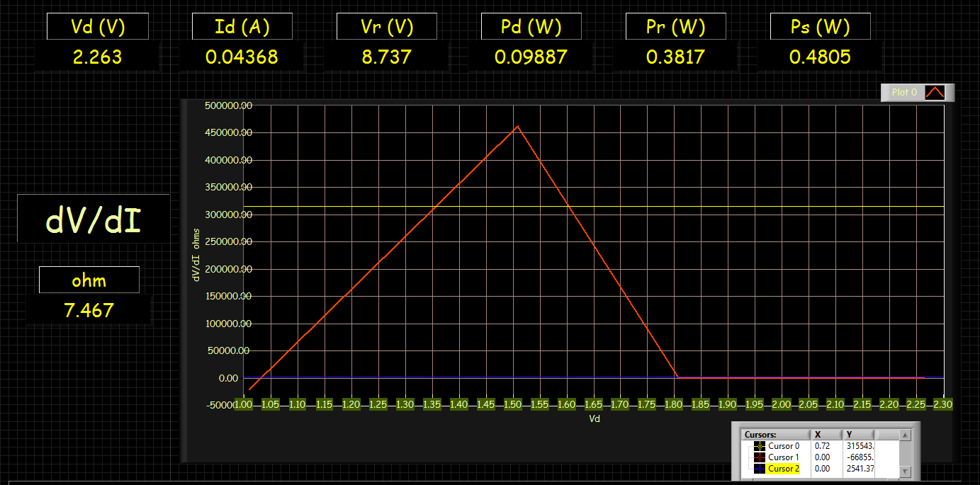Select the Cursor 1 row name
This screenshot has width=980, height=485.
(x=784, y=457)
